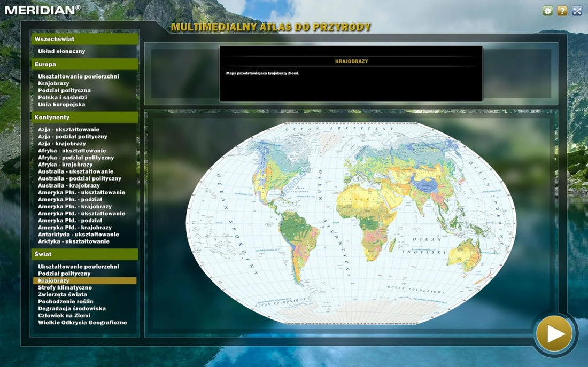The width and height of the screenshot is (588, 367).
Task: Select Australia - podział polityczny
Action: [80, 179]
